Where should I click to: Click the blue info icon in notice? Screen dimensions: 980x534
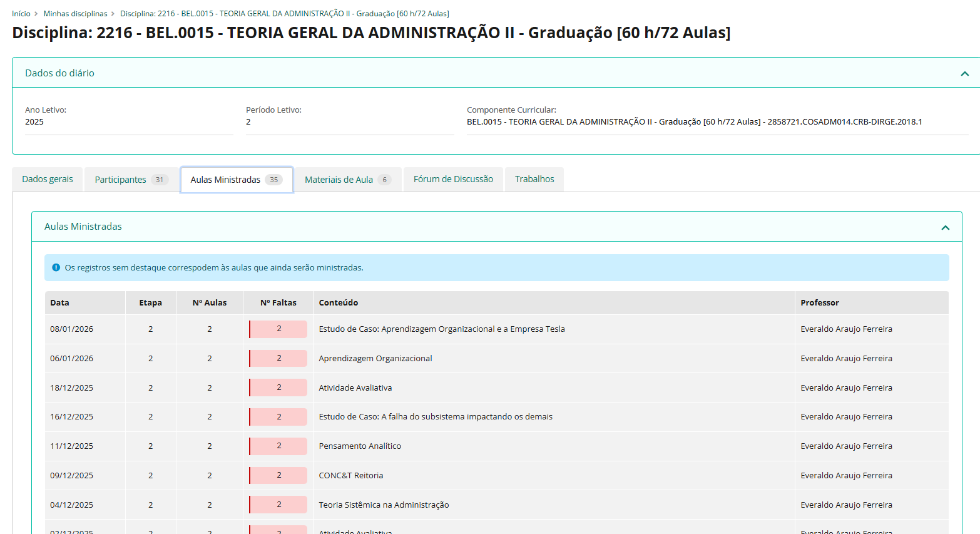click(56, 268)
